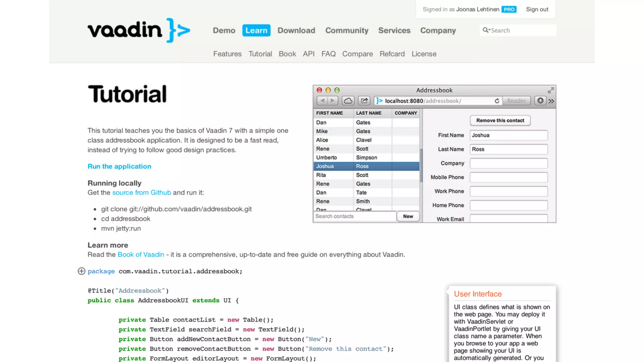
Task: Click the search magnifier dropdown icon
Action: click(x=486, y=30)
